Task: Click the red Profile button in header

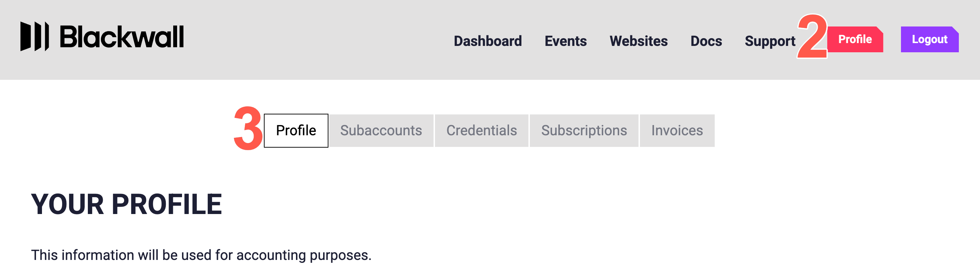Action: coord(855,39)
